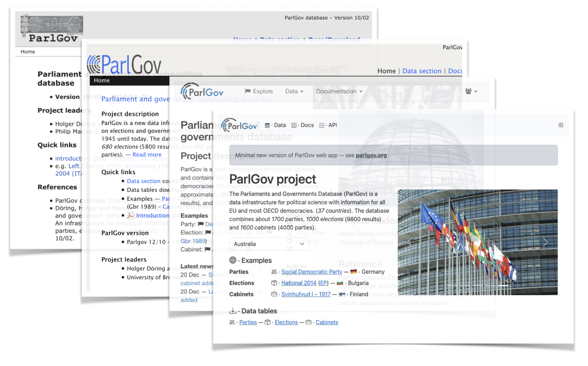Open the users icon dropdown in navbar
Image resolution: width=588 pixels, height=366 pixels.
471,91
